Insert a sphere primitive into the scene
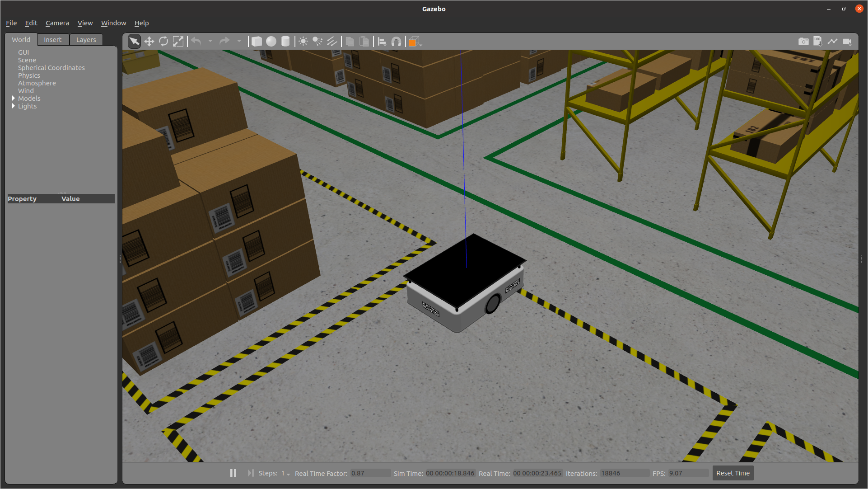 click(x=271, y=41)
